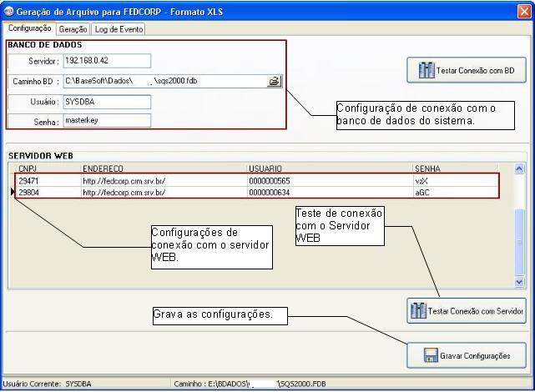Click the current row arrow indicator beside 29804
535x392 pixels.
pyautogui.click(x=12, y=192)
